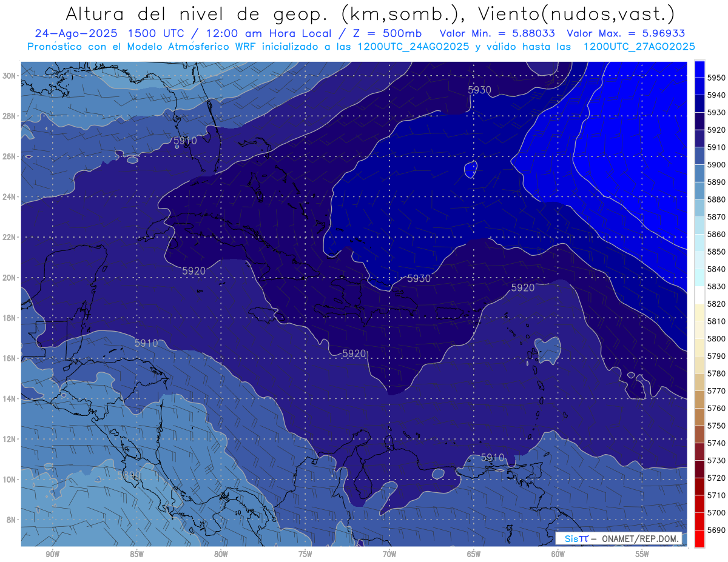
Task: Click the 80W longitude axis label
Action: point(221,554)
